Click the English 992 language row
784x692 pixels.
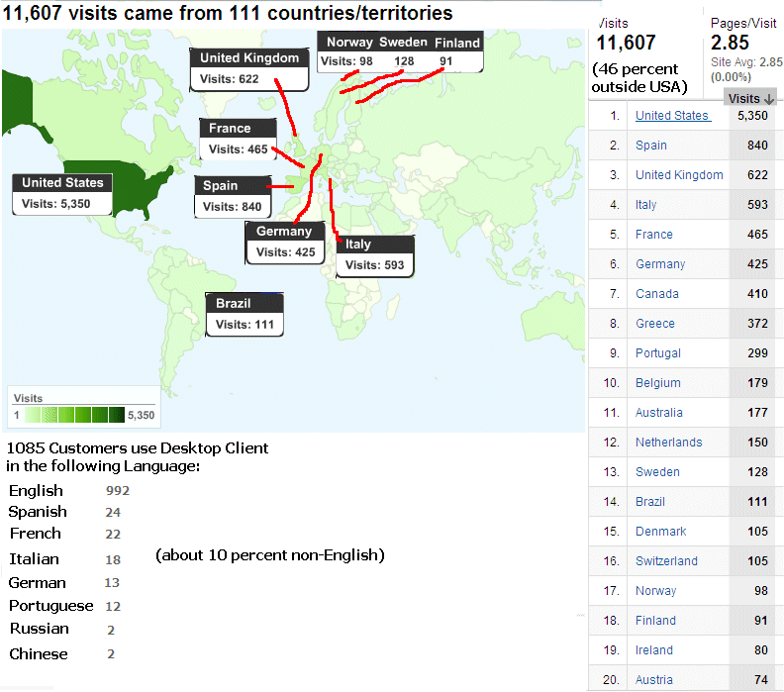pyautogui.click(x=69, y=490)
